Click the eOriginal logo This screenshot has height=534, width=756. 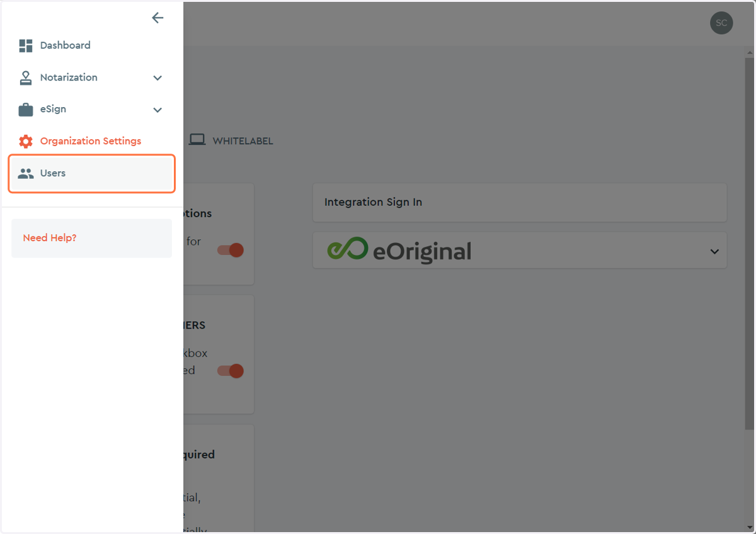pyautogui.click(x=399, y=250)
